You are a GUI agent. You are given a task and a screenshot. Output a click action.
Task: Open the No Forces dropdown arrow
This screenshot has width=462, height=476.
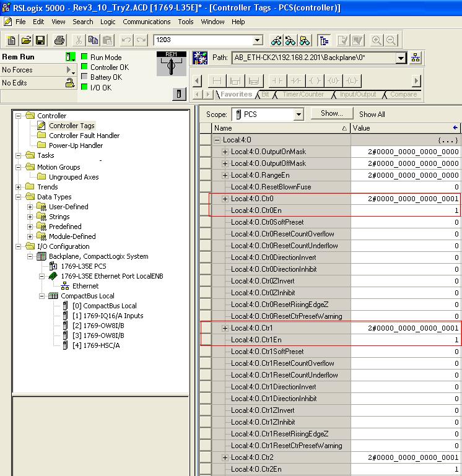[70, 70]
